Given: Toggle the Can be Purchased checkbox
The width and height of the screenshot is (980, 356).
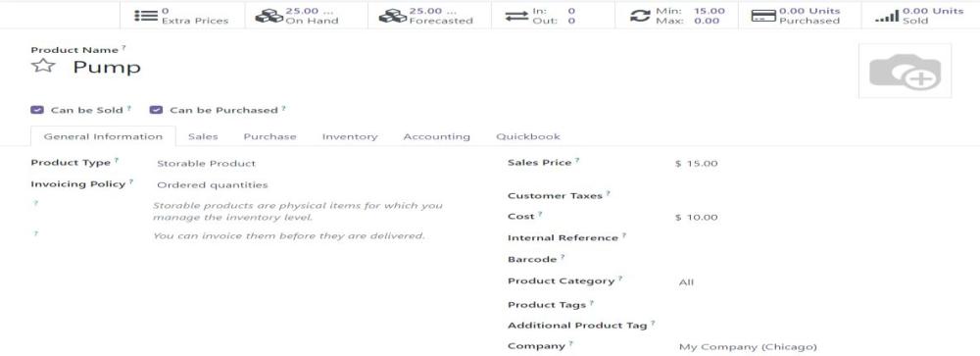Looking at the screenshot, I should [156, 110].
